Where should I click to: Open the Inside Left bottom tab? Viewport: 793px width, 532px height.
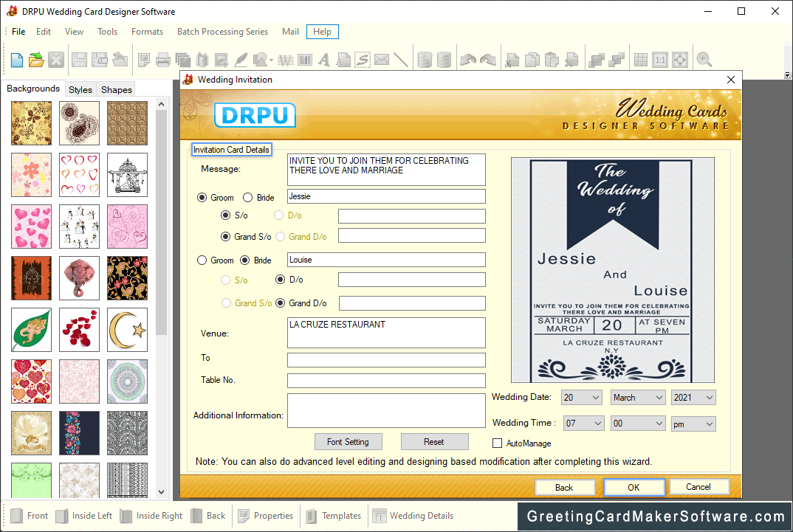(84, 515)
